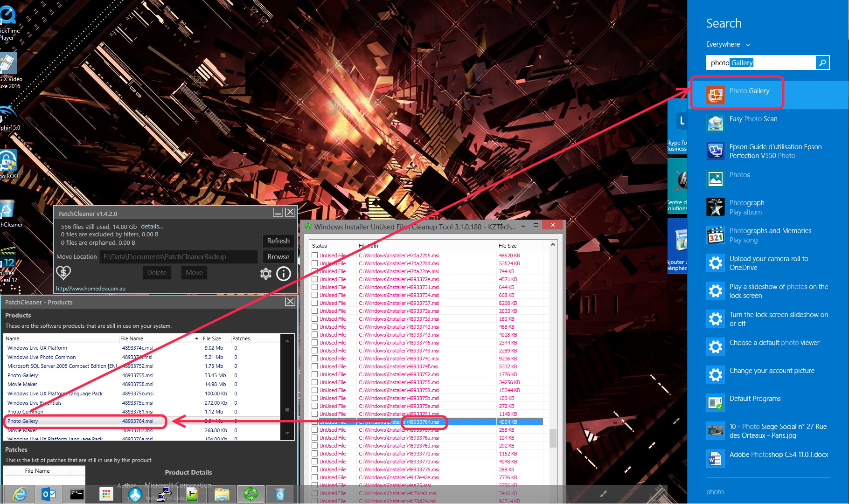Image resolution: width=849 pixels, height=504 pixels.
Task: Sort UnUsed files by File Path column
Action: click(x=426, y=246)
